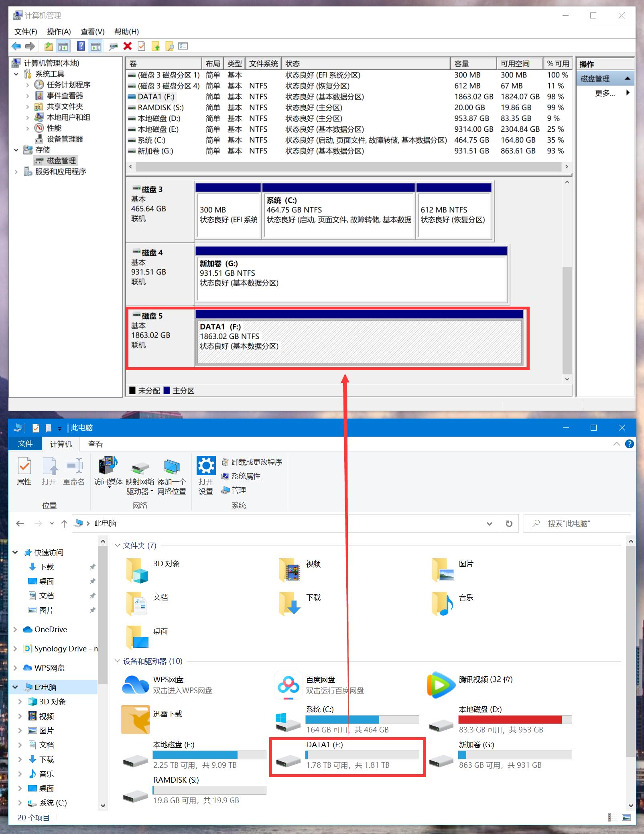
Task: Open the 百度网盘 drive icon
Action: point(288,684)
